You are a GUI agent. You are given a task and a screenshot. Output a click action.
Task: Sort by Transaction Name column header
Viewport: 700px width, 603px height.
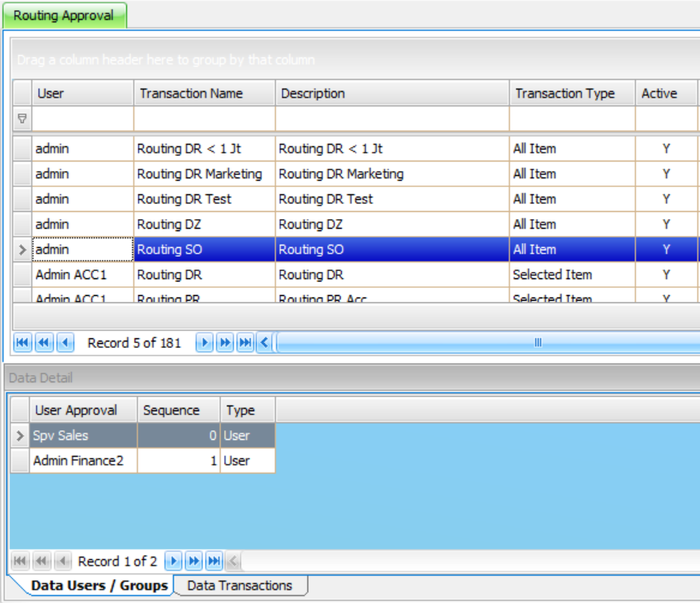point(205,94)
